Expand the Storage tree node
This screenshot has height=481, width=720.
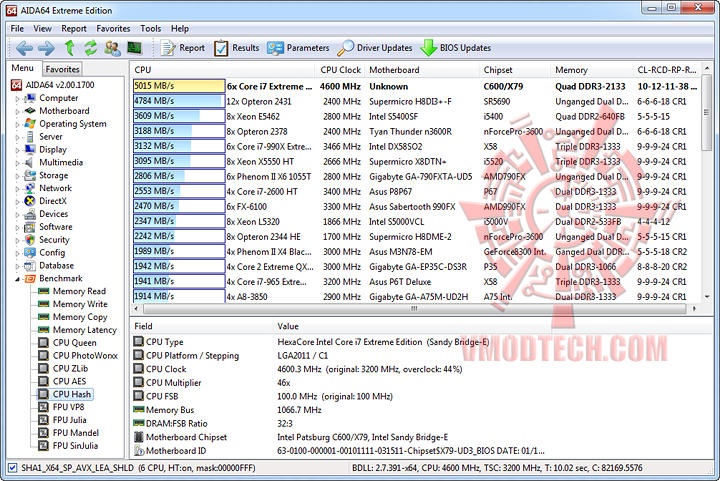pos(17,175)
